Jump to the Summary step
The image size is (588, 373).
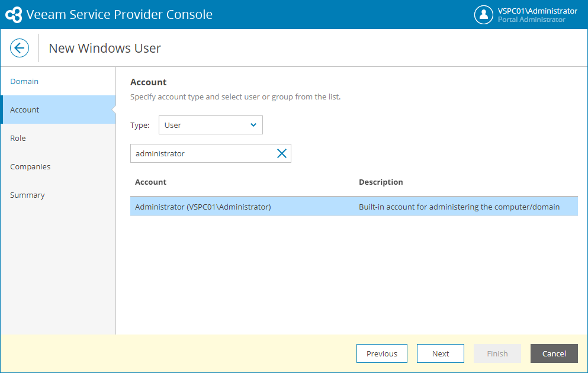point(27,195)
